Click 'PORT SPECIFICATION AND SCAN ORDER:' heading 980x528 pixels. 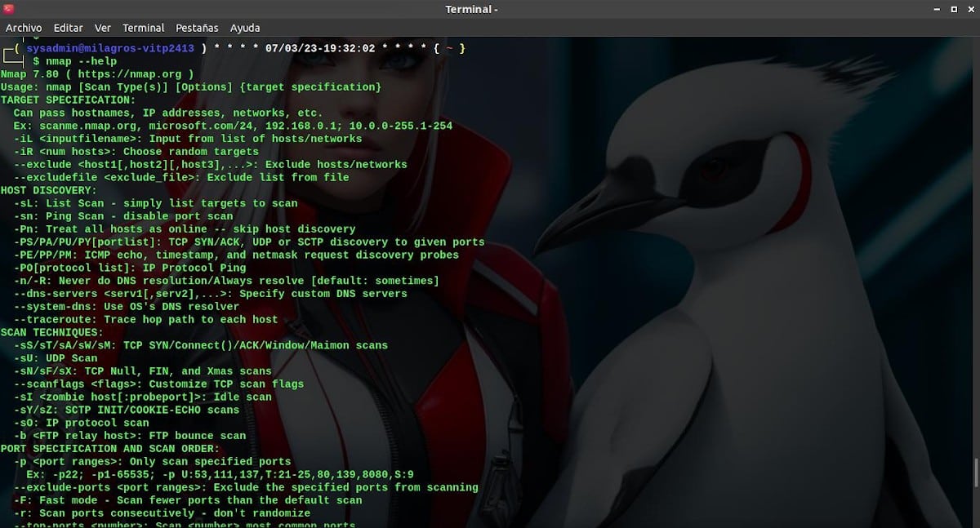tap(110, 448)
